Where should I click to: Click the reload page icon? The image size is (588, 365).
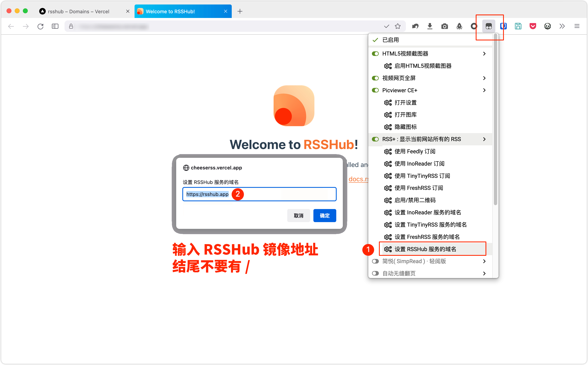(x=40, y=26)
